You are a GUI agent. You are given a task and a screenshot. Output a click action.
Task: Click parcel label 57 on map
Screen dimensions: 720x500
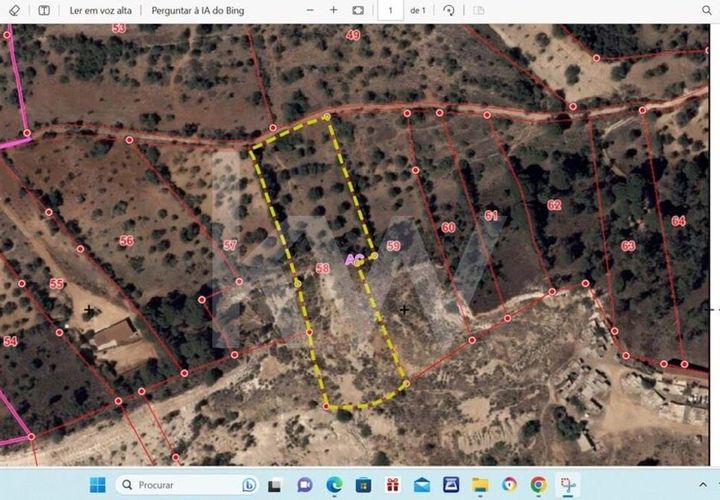pyautogui.click(x=231, y=245)
